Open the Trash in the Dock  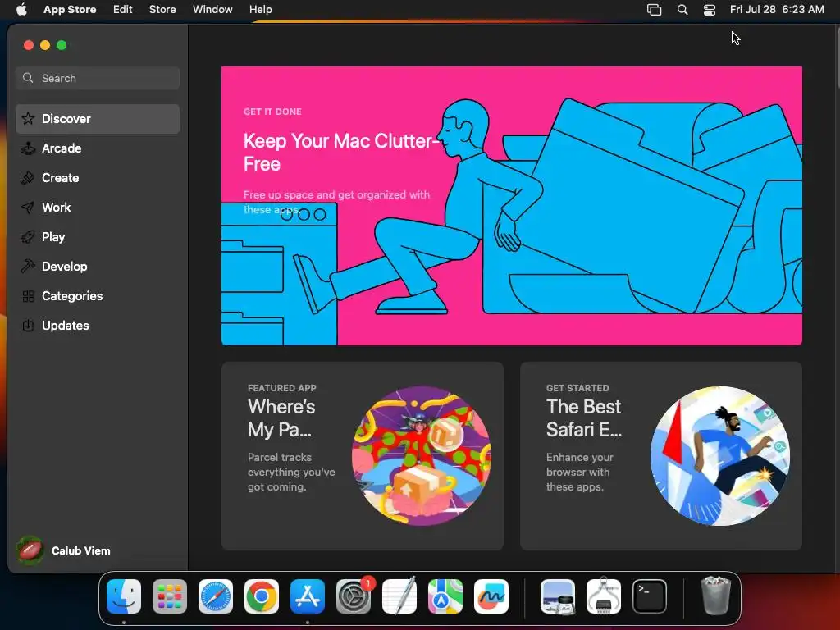715,596
